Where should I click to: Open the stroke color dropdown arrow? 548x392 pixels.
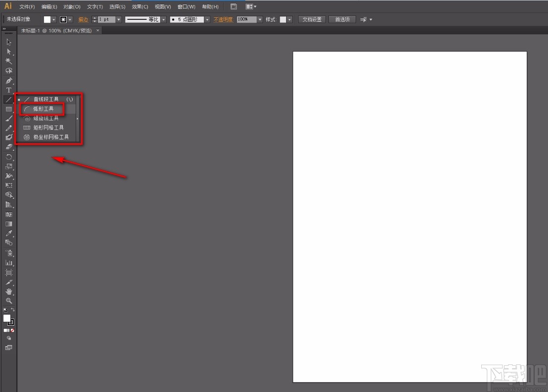tap(70, 20)
